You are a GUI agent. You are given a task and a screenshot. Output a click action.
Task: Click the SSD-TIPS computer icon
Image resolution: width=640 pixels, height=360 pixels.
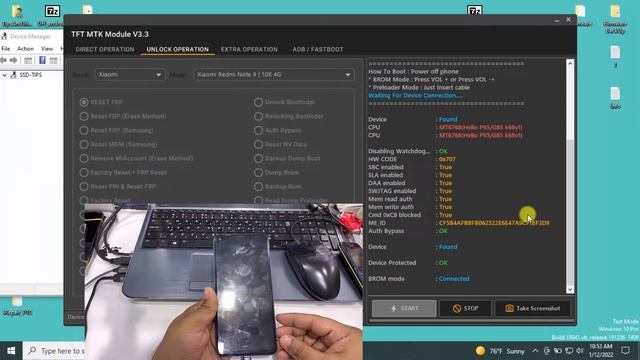tap(13, 75)
